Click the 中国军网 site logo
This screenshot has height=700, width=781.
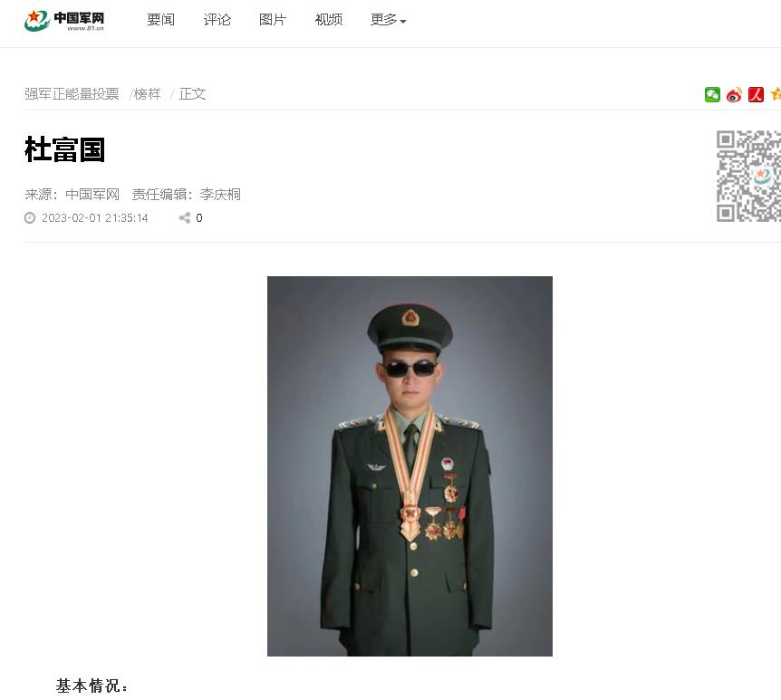coord(64,21)
